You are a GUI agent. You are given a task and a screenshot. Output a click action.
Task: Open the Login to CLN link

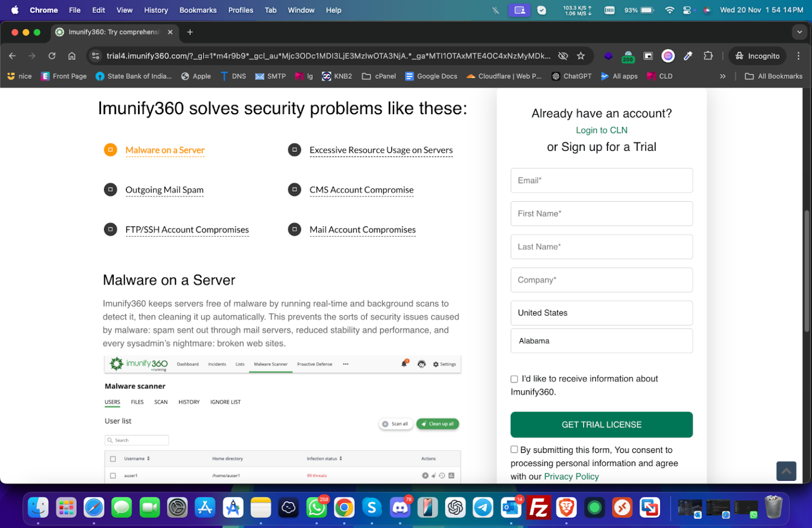[602, 130]
